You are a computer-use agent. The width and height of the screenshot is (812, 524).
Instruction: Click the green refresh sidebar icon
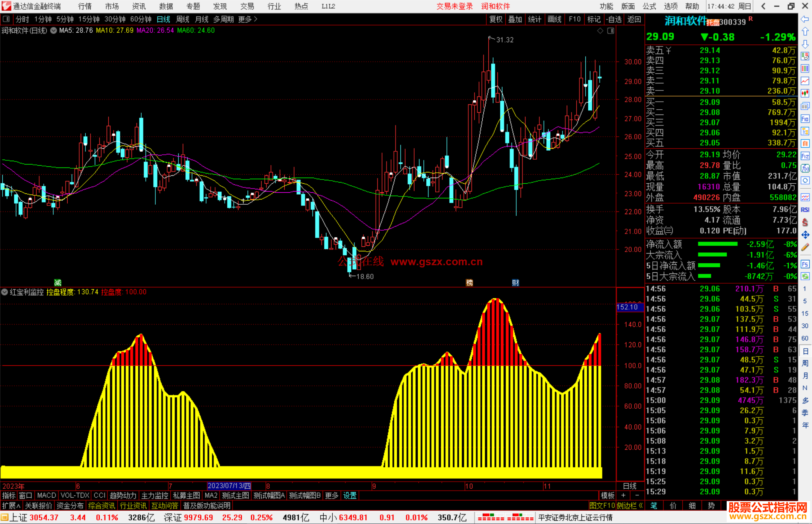click(x=805, y=276)
